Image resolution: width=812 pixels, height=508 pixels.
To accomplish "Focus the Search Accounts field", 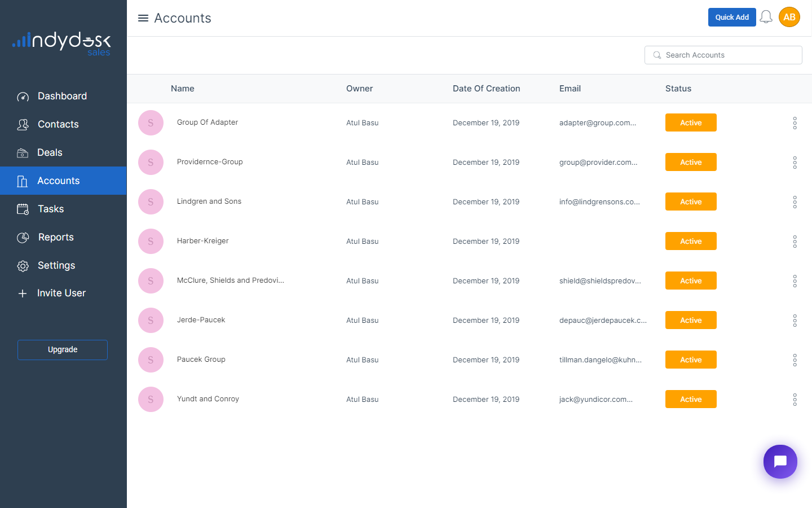I will click(x=727, y=55).
